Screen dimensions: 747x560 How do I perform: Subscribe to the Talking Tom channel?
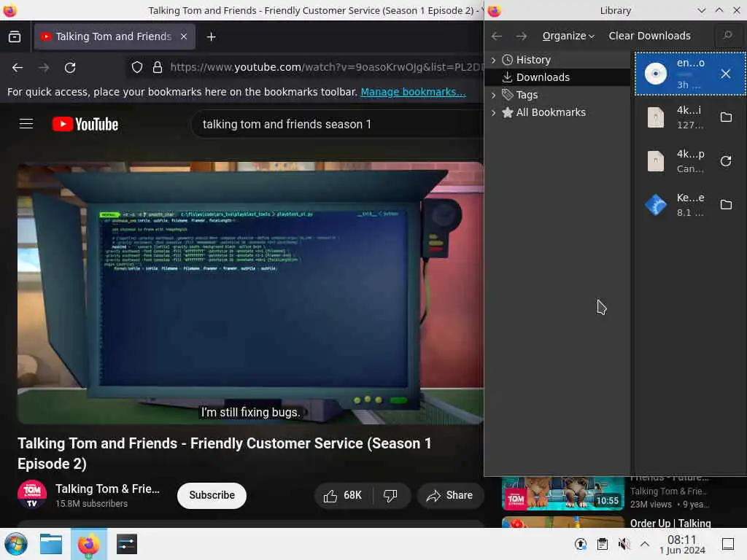pos(212,495)
